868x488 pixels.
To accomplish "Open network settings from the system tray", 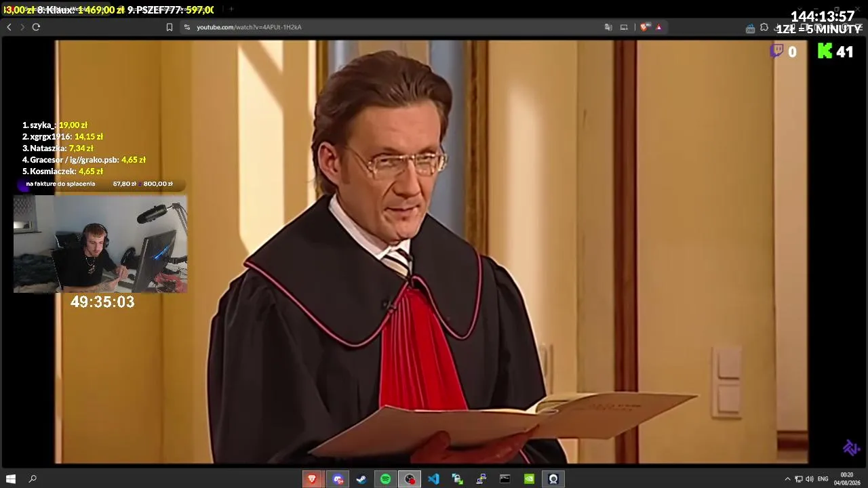I will point(798,479).
